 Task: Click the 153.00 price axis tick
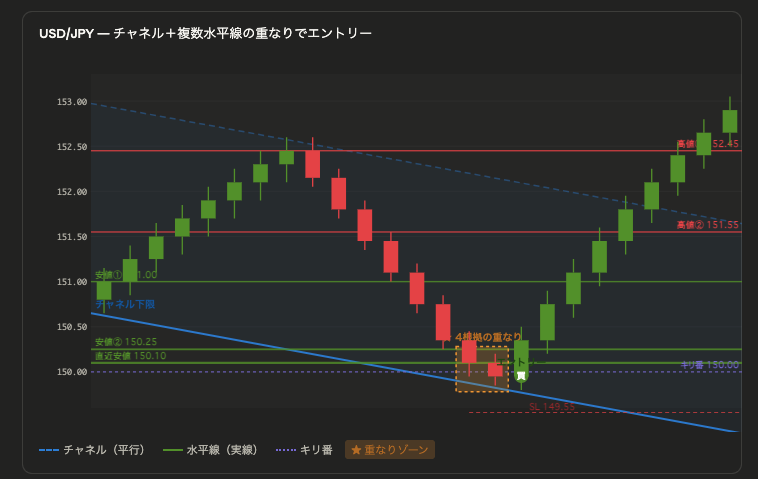pos(72,102)
